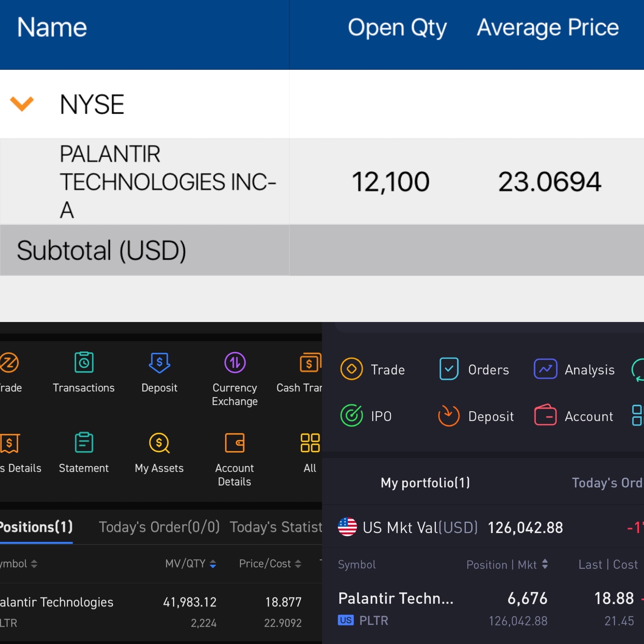644x644 pixels.
Task: Open the Analysis chart icon
Action: (x=545, y=369)
